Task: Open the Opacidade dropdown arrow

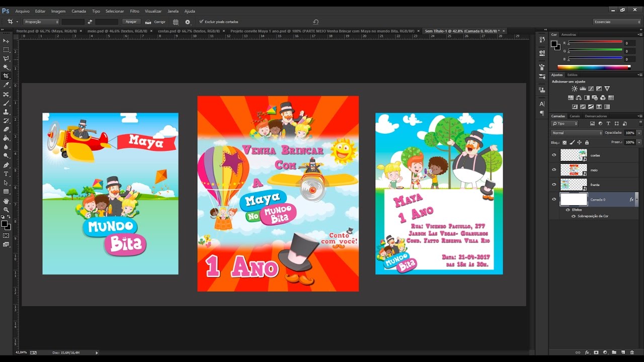Action: click(639, 133)
